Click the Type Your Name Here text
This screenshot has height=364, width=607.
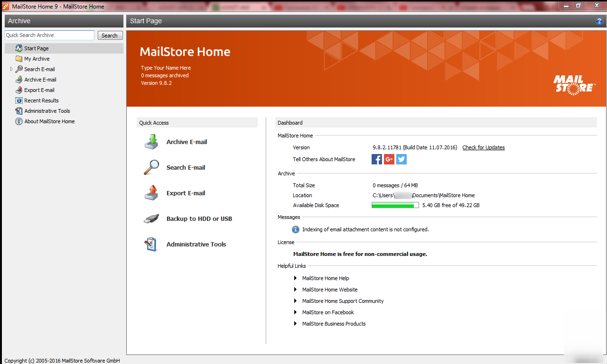click(166, 68)
